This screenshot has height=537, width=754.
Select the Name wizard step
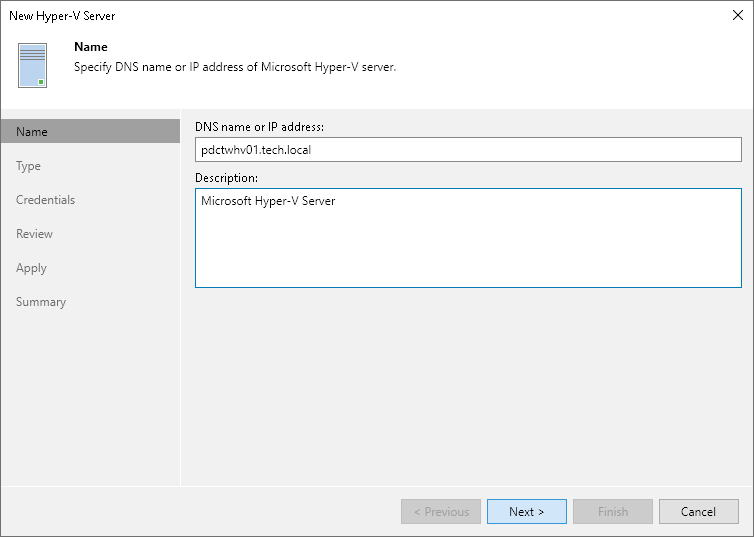[x=90, y=131]
